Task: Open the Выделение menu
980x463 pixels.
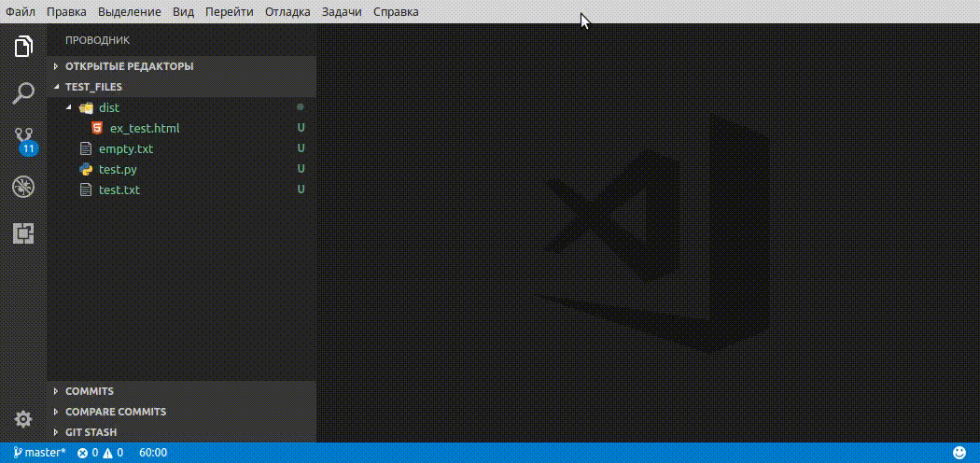Action: tap(130, 12)
